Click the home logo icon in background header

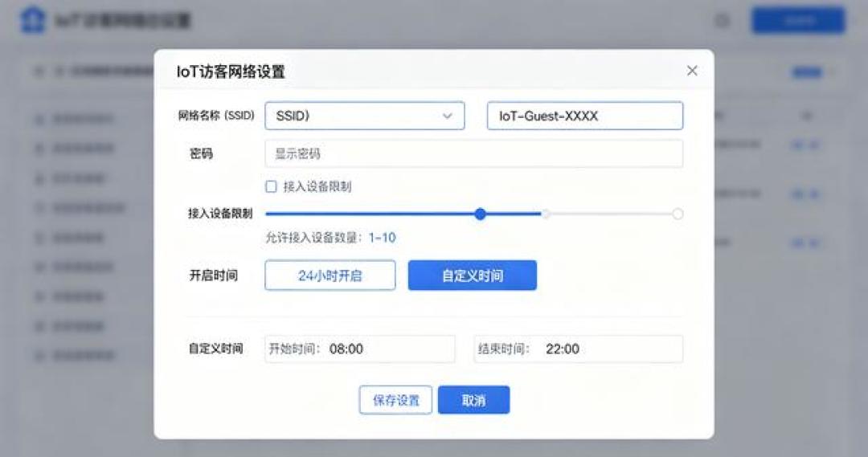pos(32,20)
